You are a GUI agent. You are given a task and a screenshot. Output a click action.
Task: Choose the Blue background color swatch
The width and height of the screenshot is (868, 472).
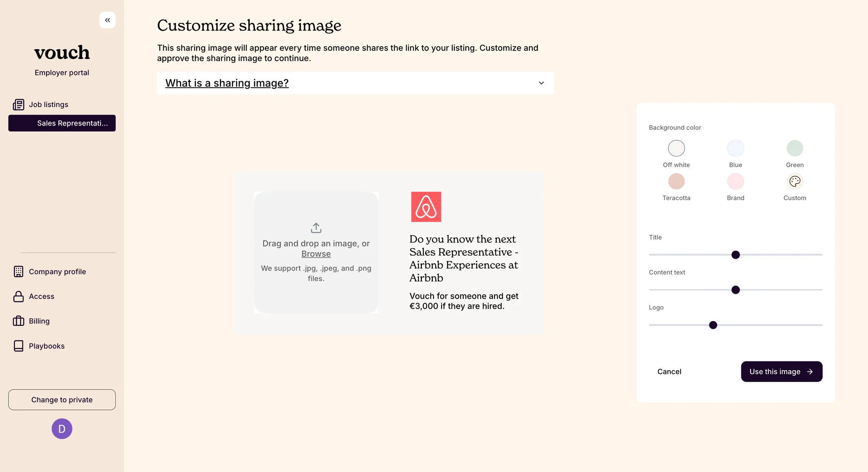pyautogui.click(x=735, y=148)
